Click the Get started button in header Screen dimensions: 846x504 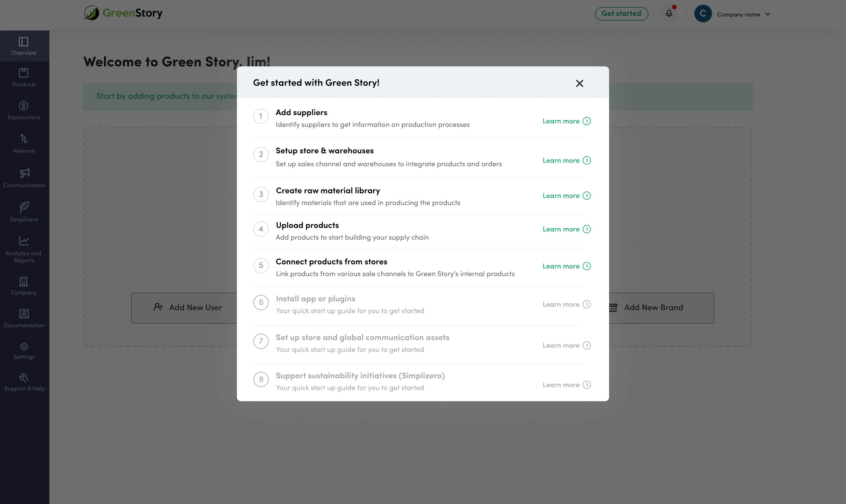pos(621,14)
